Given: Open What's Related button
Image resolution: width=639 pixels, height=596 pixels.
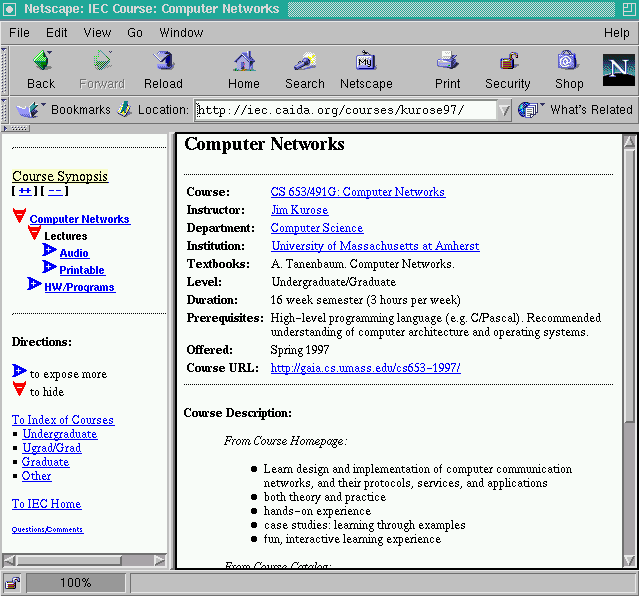Looking at the screenshot, I should (x=576, y=110).
